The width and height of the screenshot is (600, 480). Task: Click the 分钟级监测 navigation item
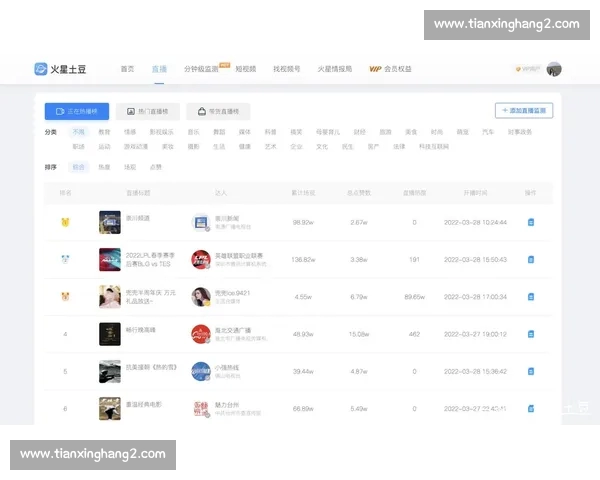(x=203, y=69)
